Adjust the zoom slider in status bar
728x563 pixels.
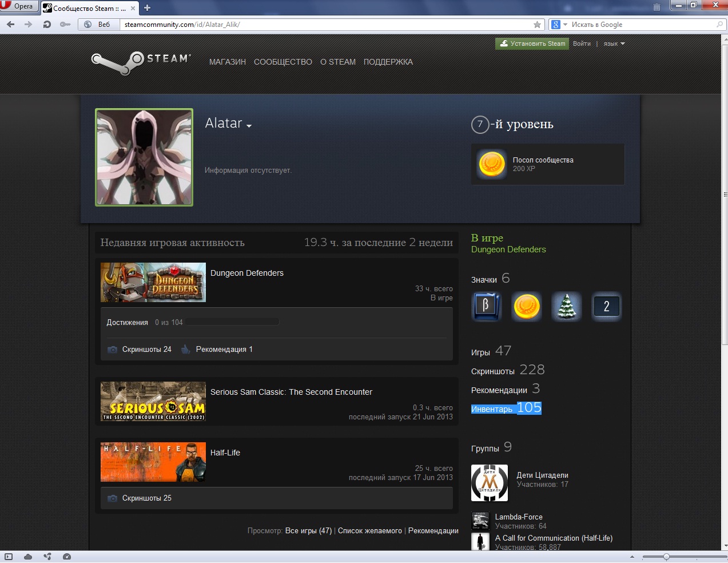[666, 556]
